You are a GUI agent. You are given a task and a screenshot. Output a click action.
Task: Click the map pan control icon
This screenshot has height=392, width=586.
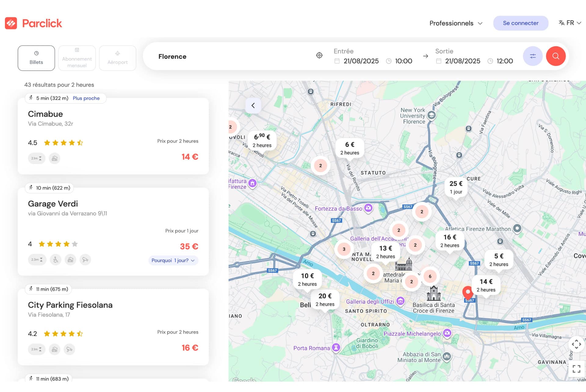(x=576, y=344)
